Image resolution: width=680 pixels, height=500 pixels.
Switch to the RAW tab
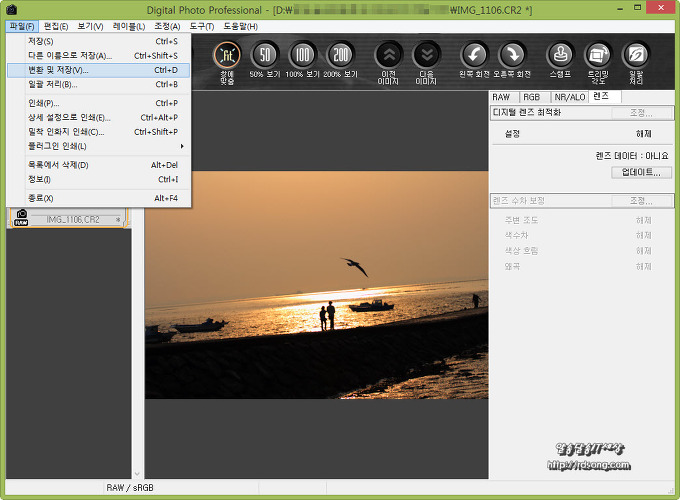click(x=501, y=96)
